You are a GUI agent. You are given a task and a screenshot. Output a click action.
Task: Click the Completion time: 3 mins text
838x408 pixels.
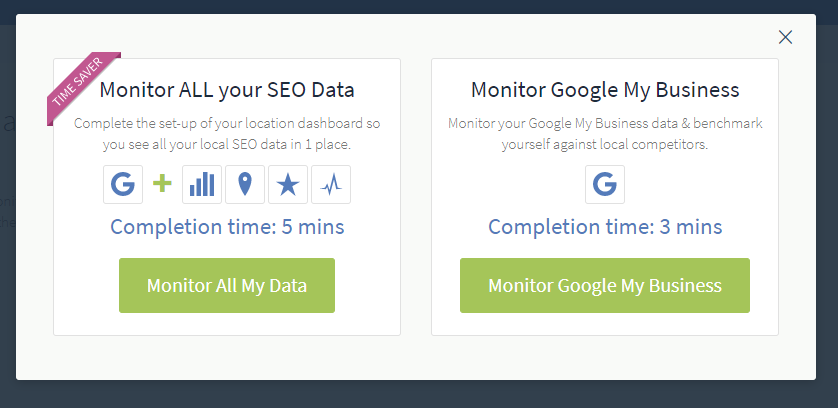tap(605, 227)
